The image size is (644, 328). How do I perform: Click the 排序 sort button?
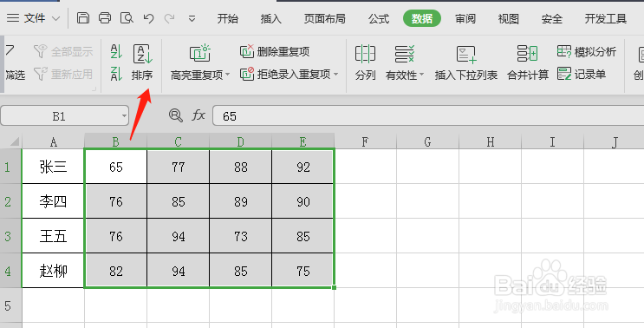tap(142, 62)
